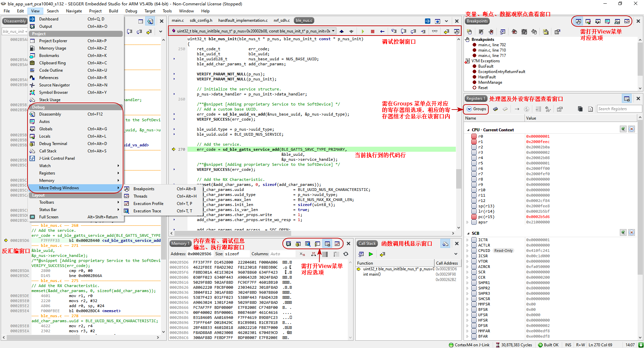The width and height of the screenshot is (644, 348).
Task: Switch to the sdk_config.h tab
Action: point(202,20)
